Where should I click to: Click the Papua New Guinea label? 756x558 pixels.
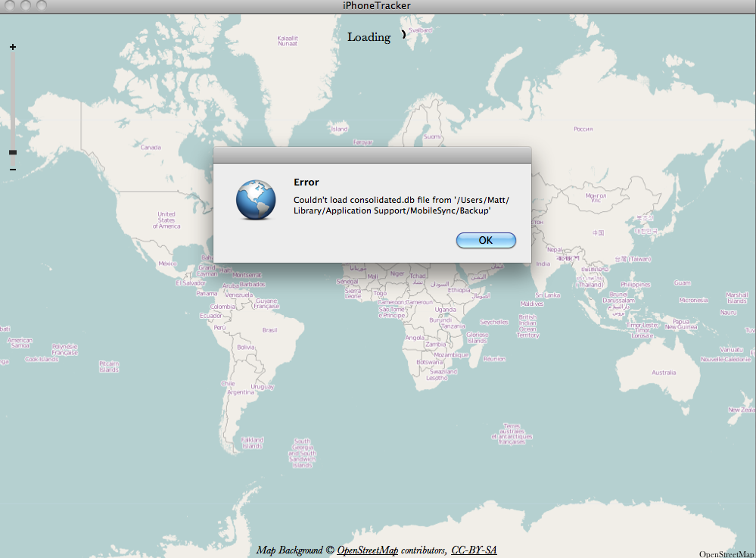[x=681, y=324]
